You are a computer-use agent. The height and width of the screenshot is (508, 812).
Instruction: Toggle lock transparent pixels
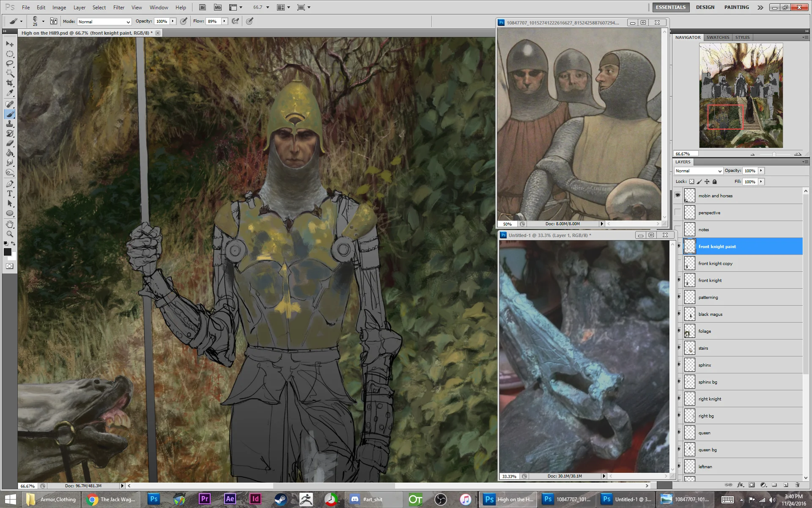691,182
